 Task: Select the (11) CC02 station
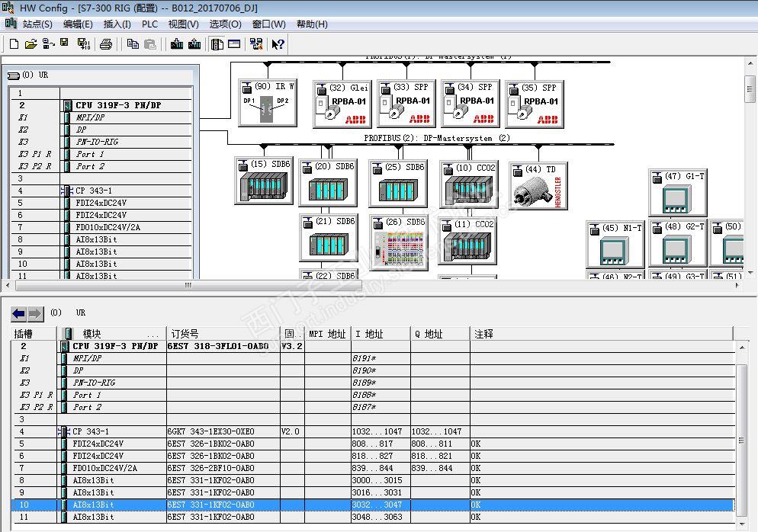pos(467,241)
